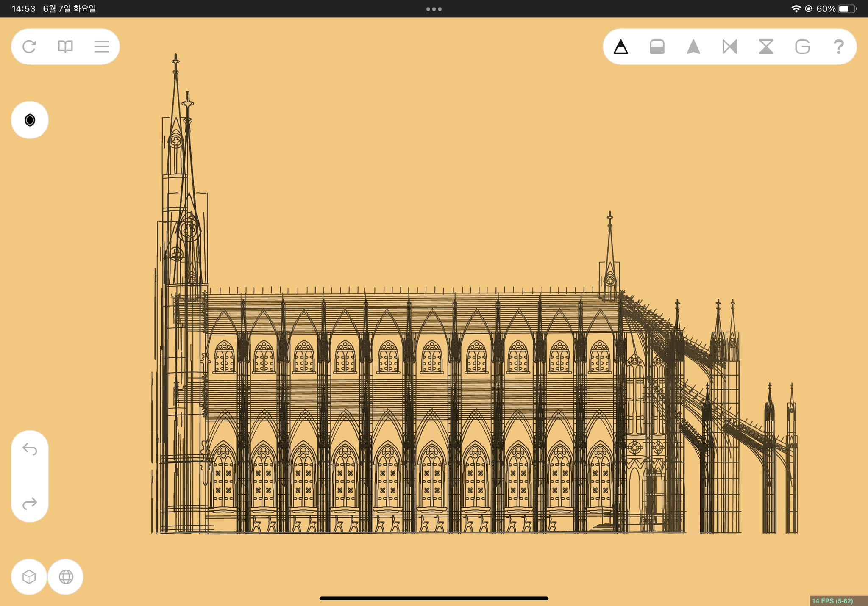Toggle the horizontal mirror symmetry tool
Screen dimensions: 868x606
(730, 47)
